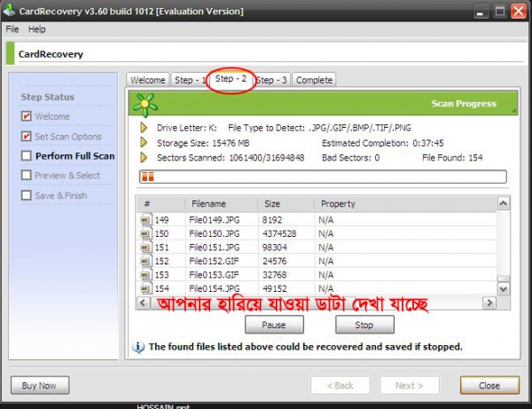This screenshot has width=532, height=409.
Task: Click the arrow icon beside Sectors Scanned
Action: 144,158
